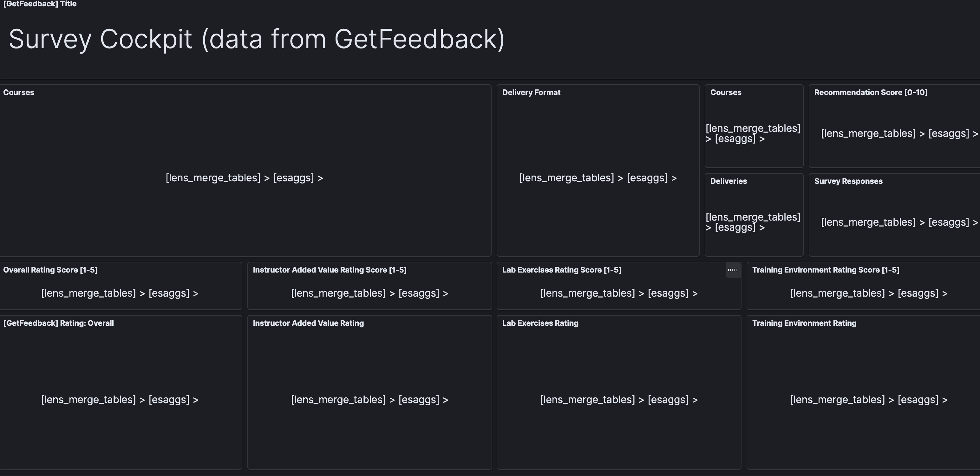The height and width of the screenshot is (476, 980).
Task: Select the Instructor Added Value Rating title
Action: click(x=308, y=323)
